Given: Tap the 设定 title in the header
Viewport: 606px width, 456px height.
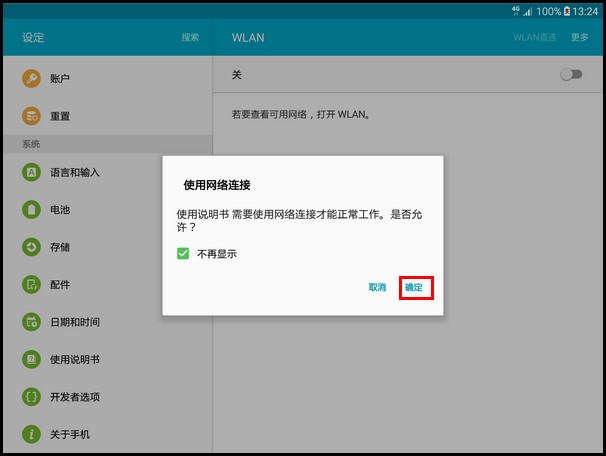Looking at the screenshot, I should (33, 37).
